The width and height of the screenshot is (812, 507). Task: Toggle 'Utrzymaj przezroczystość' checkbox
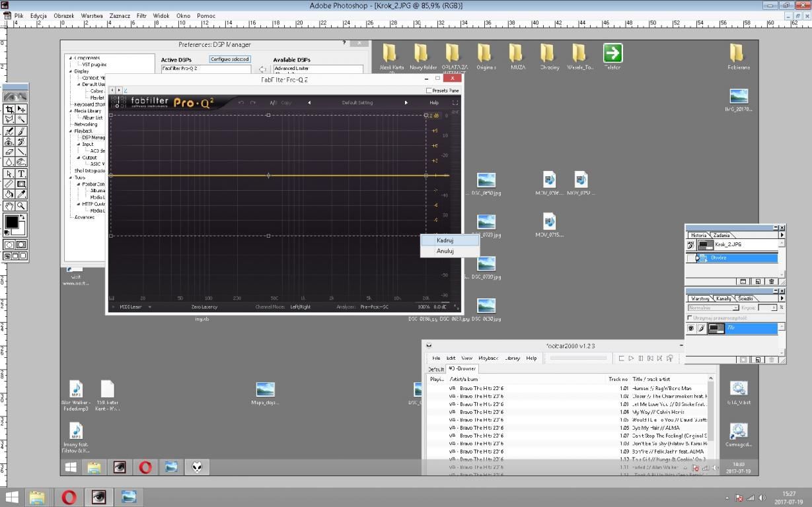coord(690,318)
